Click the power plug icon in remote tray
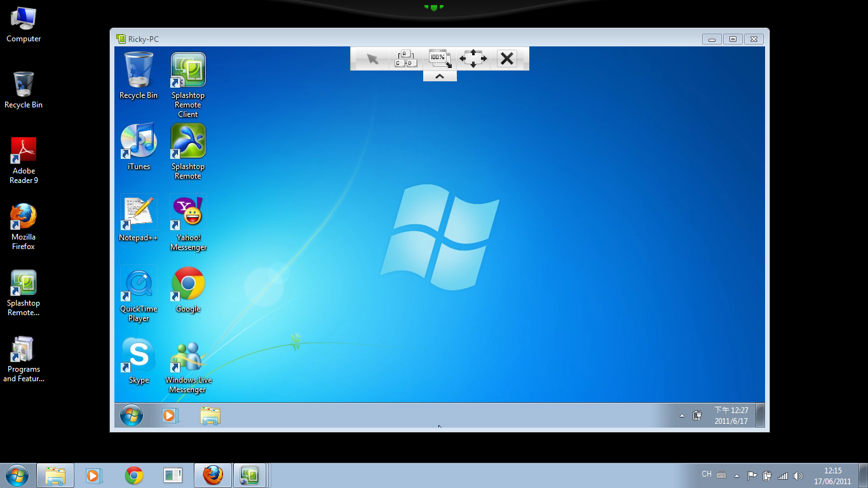The height and width of the screenshot is (488, 868). pos(697,416)
